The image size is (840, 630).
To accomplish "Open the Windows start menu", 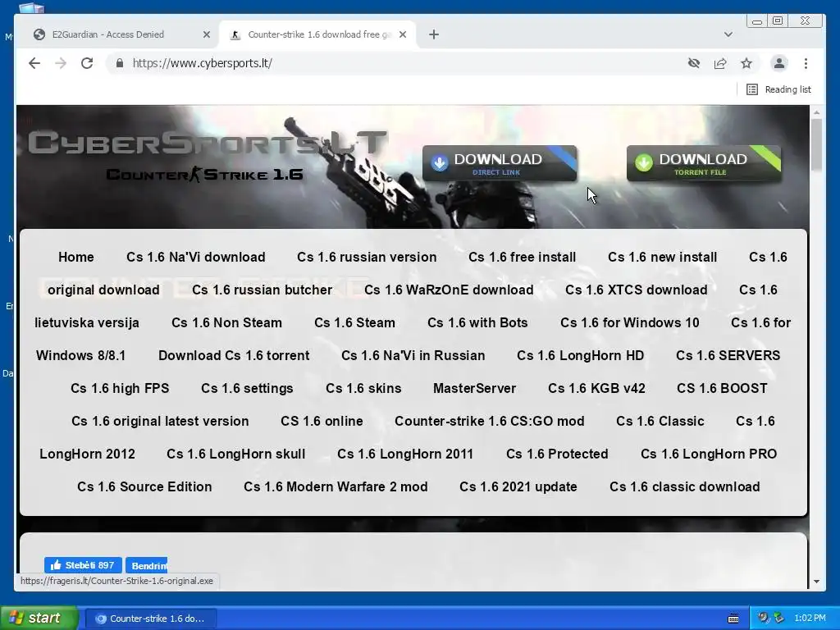I will [x=39, y=618].
